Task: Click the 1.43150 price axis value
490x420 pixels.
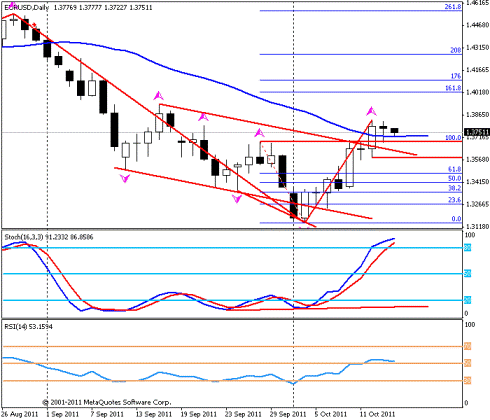Action: pos(477,47)
